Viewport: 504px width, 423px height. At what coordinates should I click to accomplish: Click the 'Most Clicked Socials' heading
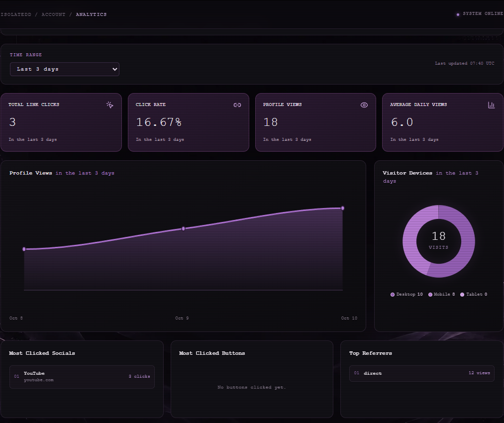(42, 353)
